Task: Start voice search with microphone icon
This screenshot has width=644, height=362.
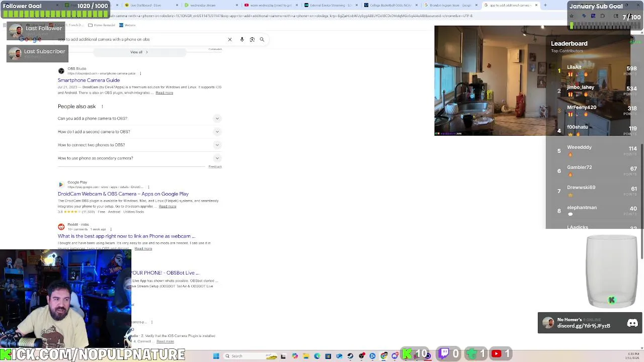Action: (x=242, y=39)
